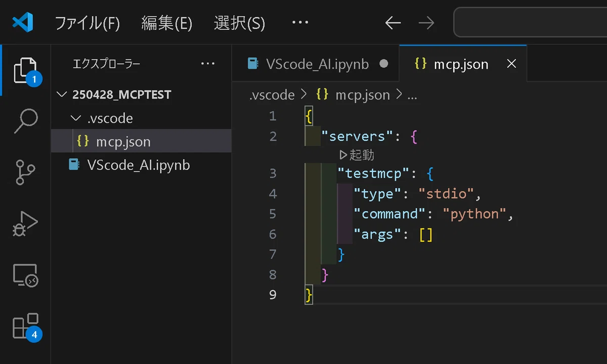Switch to the VScode_AI.ipynb tab
Viewport: 607px width, 364px height.
pyautogui.click(x=316, y=64)
